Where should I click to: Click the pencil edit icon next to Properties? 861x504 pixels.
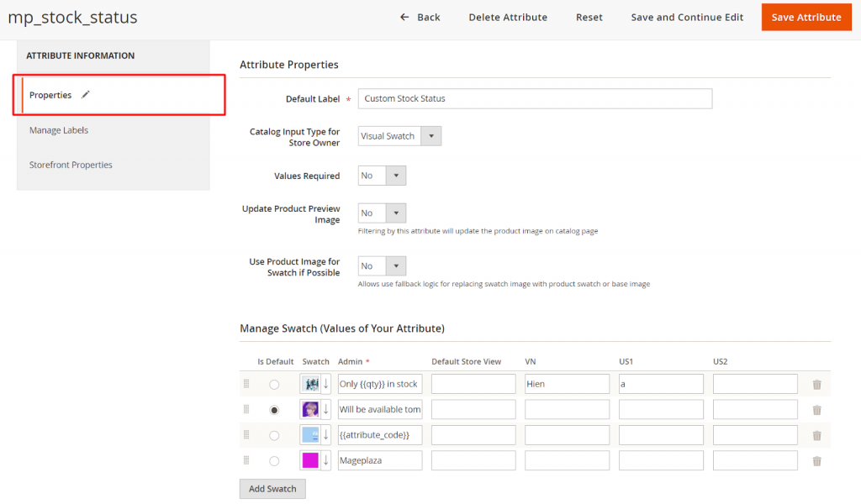tap(85, 95)
